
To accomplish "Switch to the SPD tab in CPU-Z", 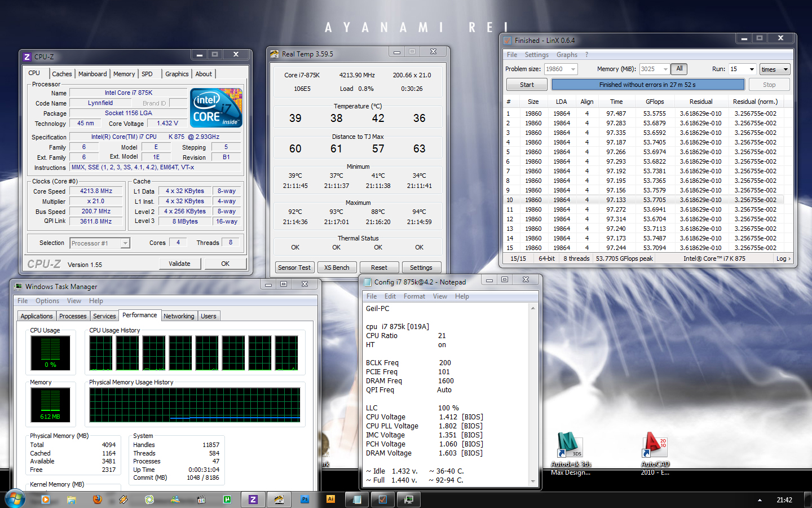I will 147,74.
